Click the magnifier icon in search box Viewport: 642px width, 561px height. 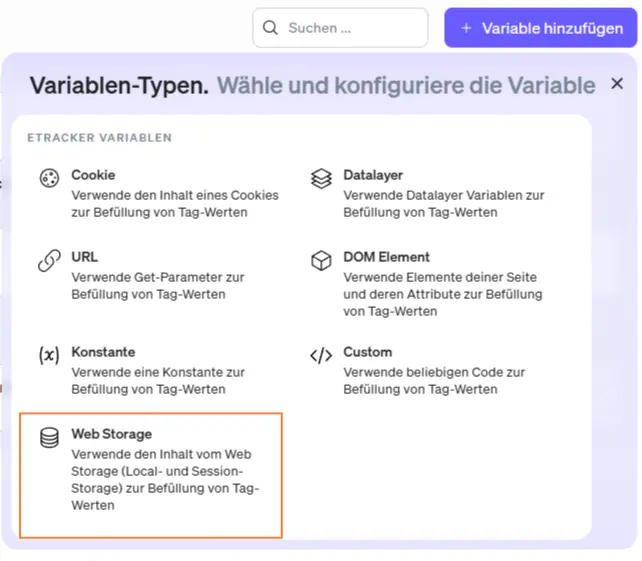[270, 28]
